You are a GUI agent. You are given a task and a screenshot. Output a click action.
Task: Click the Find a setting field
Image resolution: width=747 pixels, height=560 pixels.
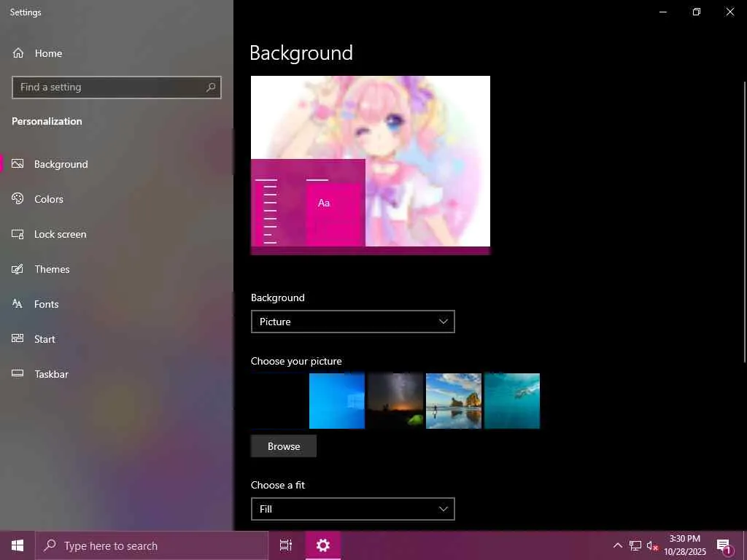click(117, 87)
